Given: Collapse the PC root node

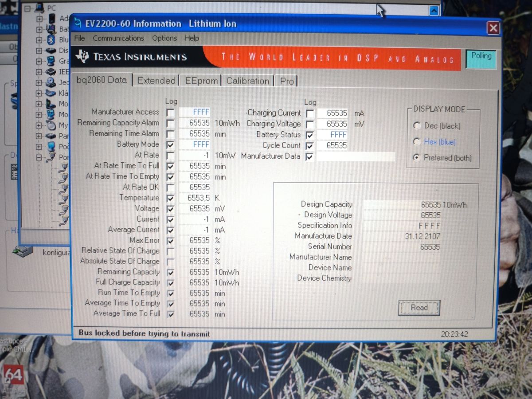Looking at the screenshot, I should (28, 8).
